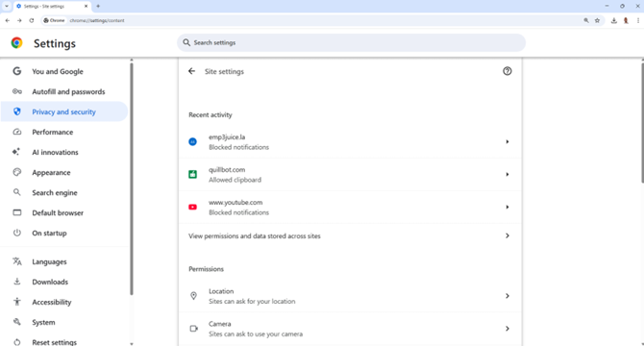
Task: Click the Camera row's camera icon
Action: pos(193,329)
